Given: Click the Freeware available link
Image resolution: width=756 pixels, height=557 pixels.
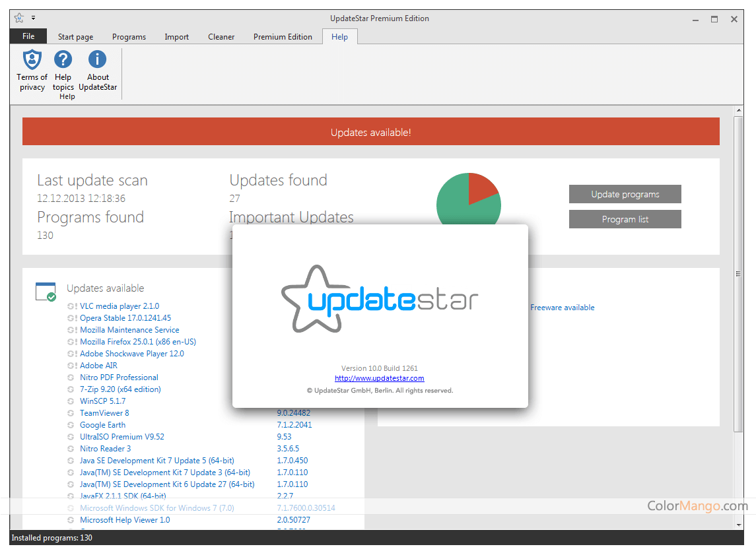Looking at the screenshot, I should click(x=562, y=308).
